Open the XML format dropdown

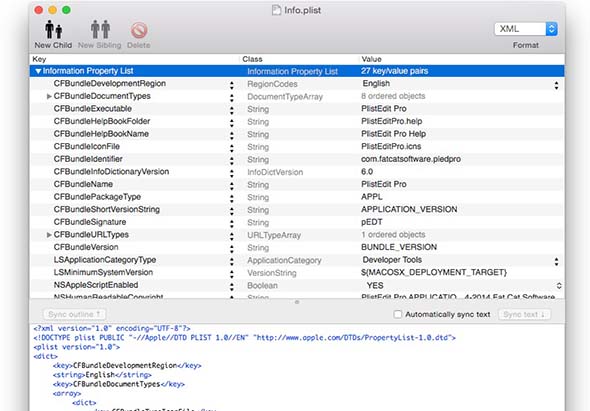point(526,29)
